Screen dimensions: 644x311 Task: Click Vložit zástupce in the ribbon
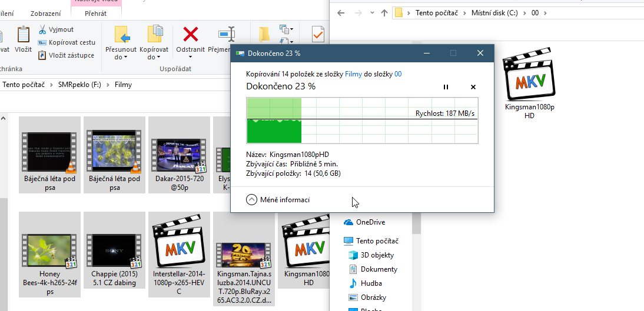tap(66, 55)
